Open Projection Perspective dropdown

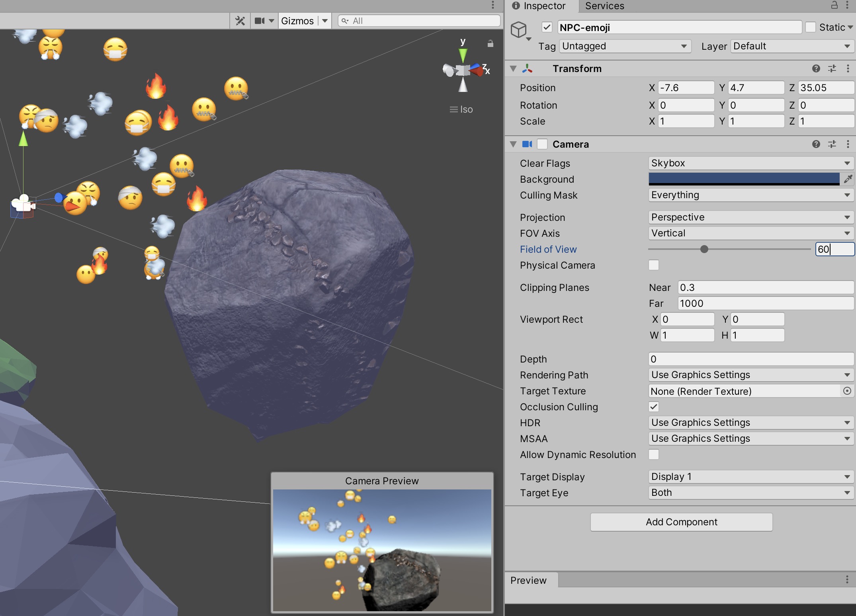point(751,217)
